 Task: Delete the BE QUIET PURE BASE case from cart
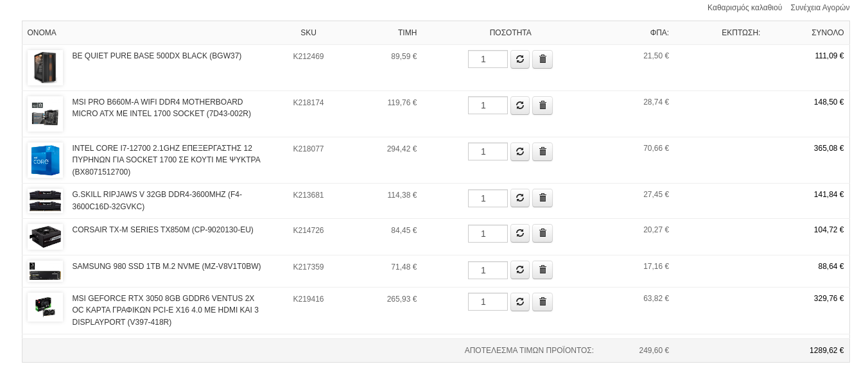click(542, 59)
